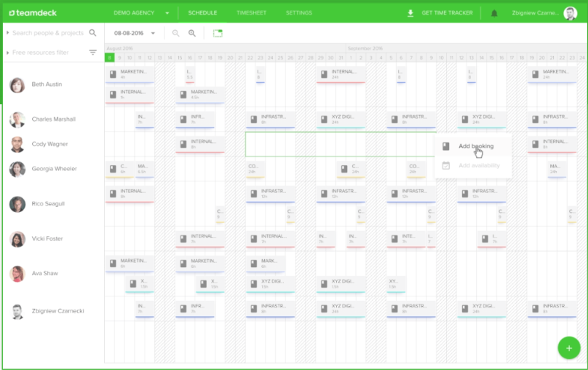Click the teamdeck logo
Screen dimensions: 588x370
pos(33,13)
